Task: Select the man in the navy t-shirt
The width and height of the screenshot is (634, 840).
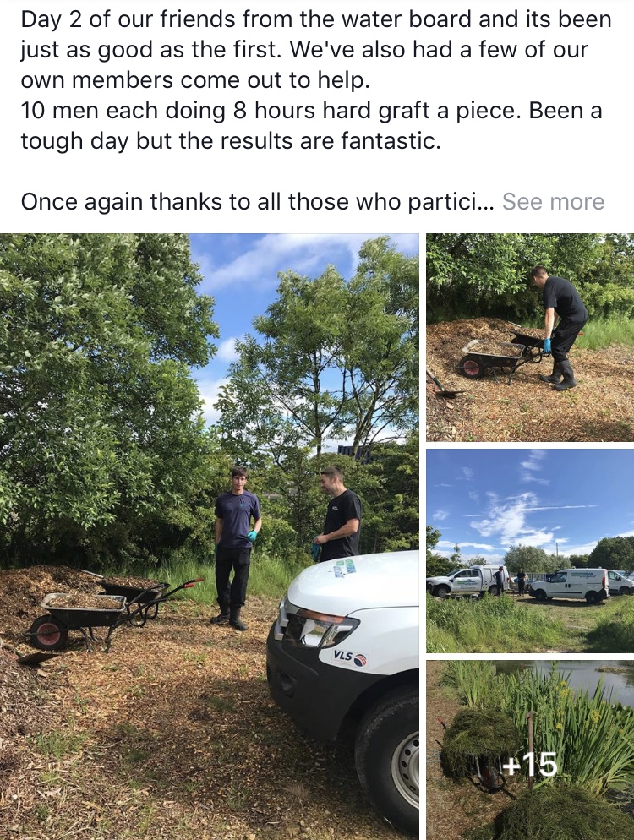Action: coord(236,547)
